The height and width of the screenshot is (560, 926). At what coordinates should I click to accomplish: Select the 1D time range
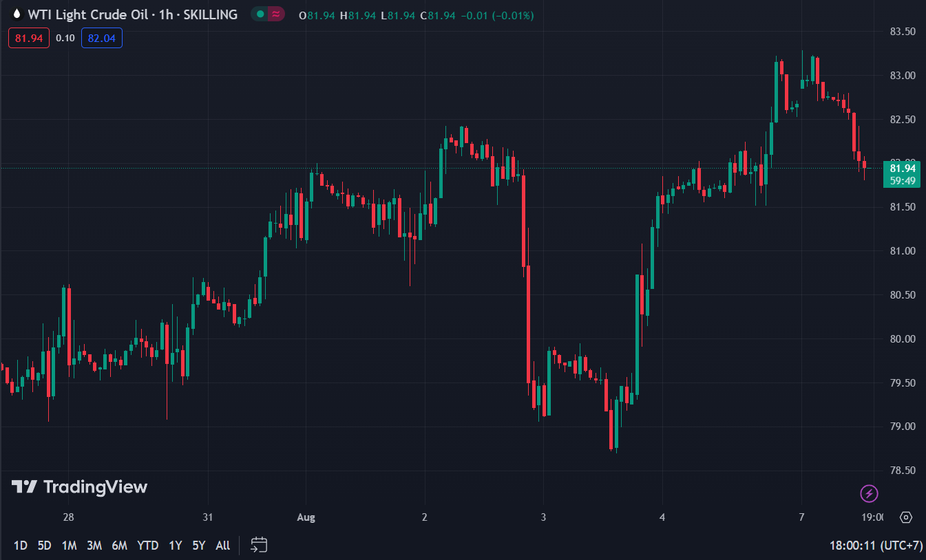click(x=21, y=546)
